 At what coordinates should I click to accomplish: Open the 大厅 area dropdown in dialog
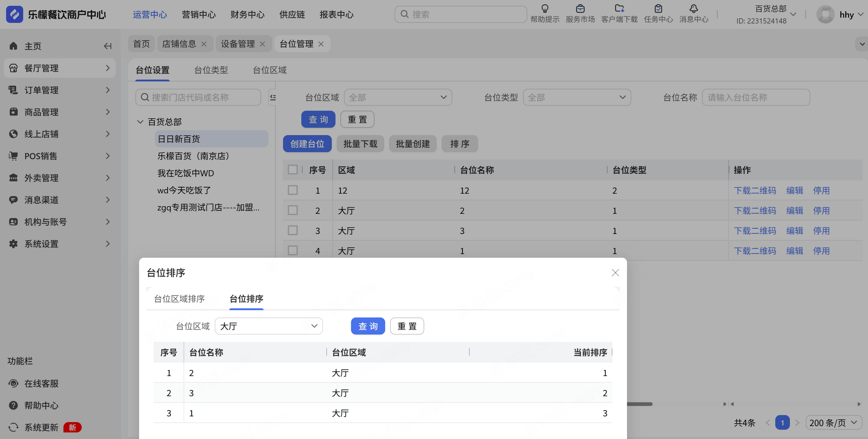[x=268, y=326]
